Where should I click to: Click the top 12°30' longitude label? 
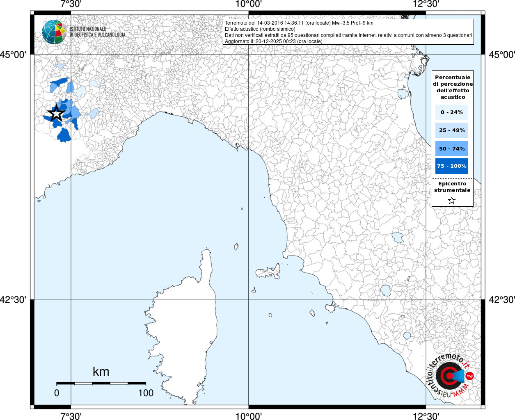[426, 4]
